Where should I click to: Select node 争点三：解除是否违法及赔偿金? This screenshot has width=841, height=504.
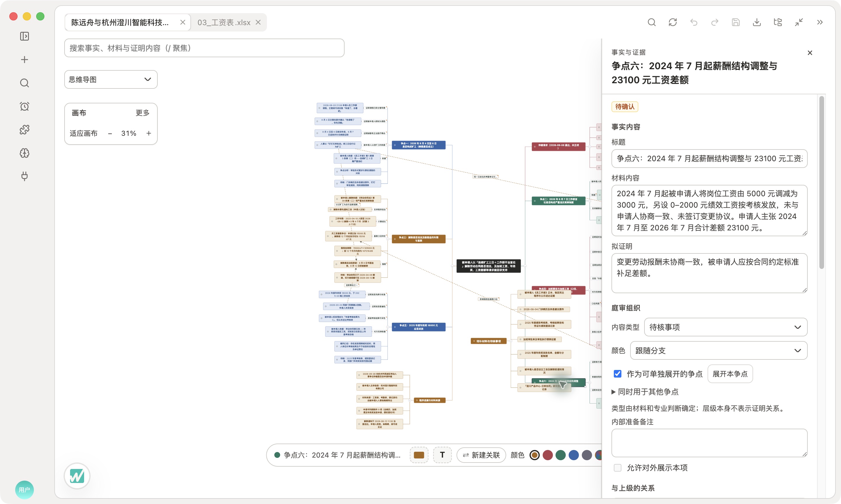(x=419, y=239)
